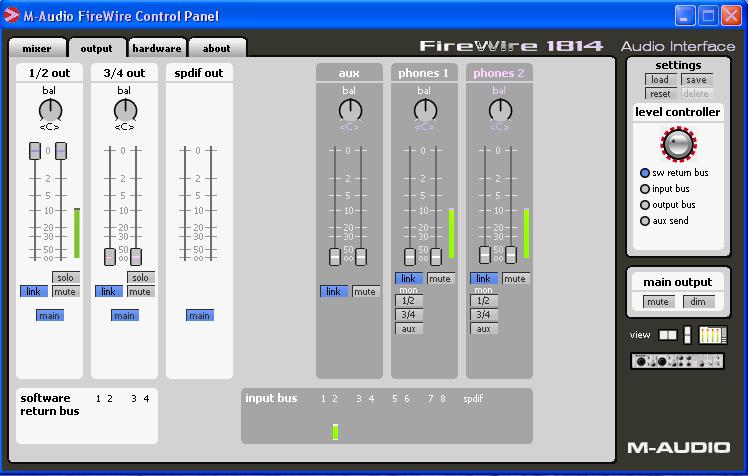The width and height of the screenshot is (748, 476).
Task: Select the two-column view icon
Action: click(667, 335)
